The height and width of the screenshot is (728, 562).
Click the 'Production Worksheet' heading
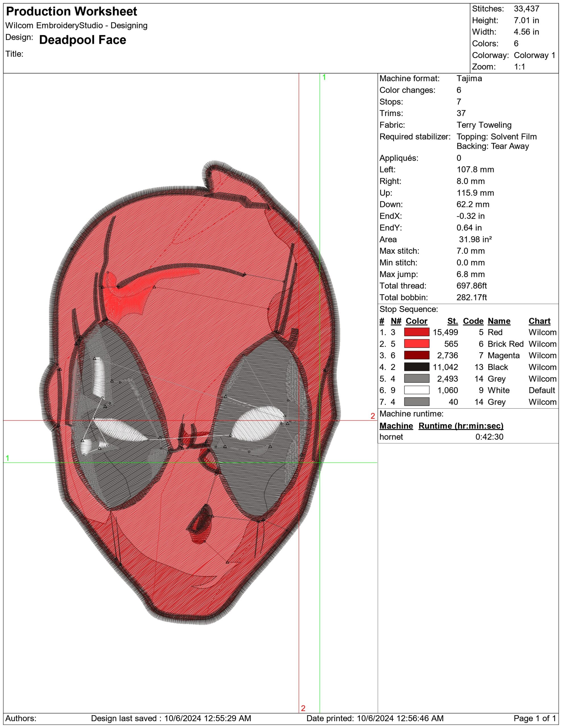[71, 12]
